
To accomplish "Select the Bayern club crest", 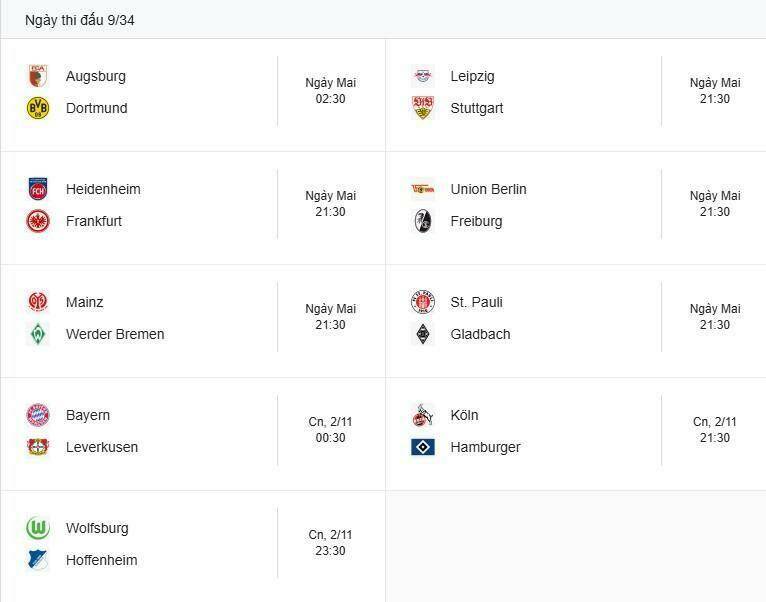I will tap(38, 415).
